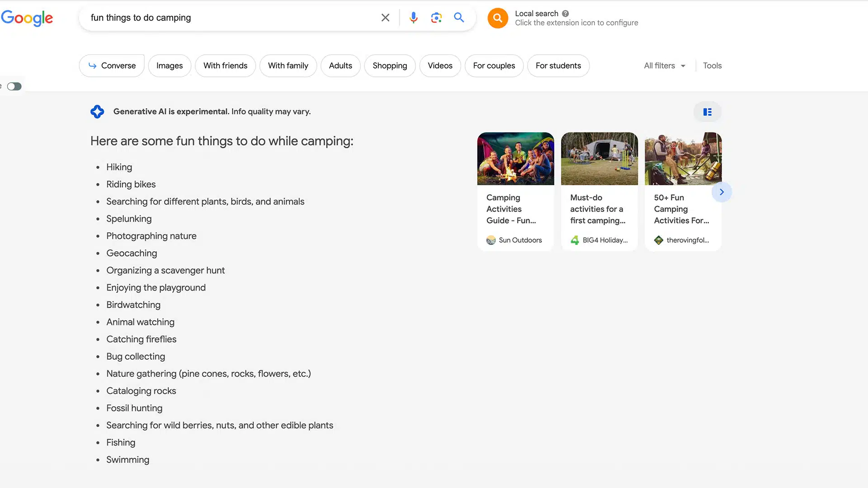Viewport: 868px width, 488px height.
Task: Expand the All filters dropdown menu
Action: tap(664, 66)
